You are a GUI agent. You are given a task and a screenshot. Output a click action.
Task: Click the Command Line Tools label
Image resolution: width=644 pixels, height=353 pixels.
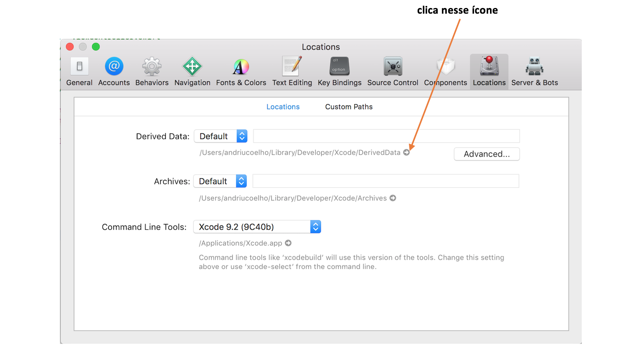(144, 227)
